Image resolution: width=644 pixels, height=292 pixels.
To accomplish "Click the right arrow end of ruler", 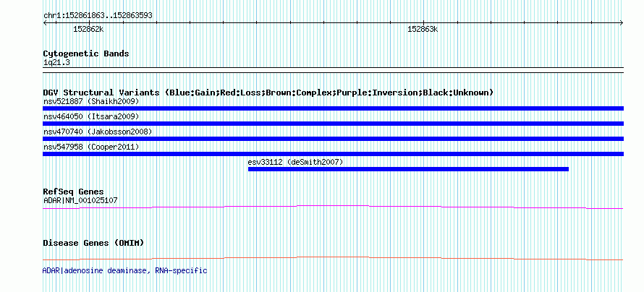I will tap(621, 23).
